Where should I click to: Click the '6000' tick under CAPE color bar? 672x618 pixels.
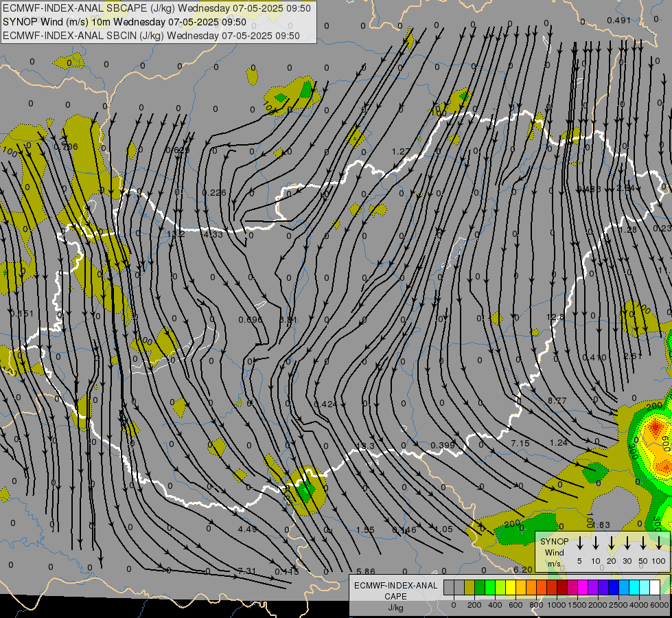[x=660, y=605]
